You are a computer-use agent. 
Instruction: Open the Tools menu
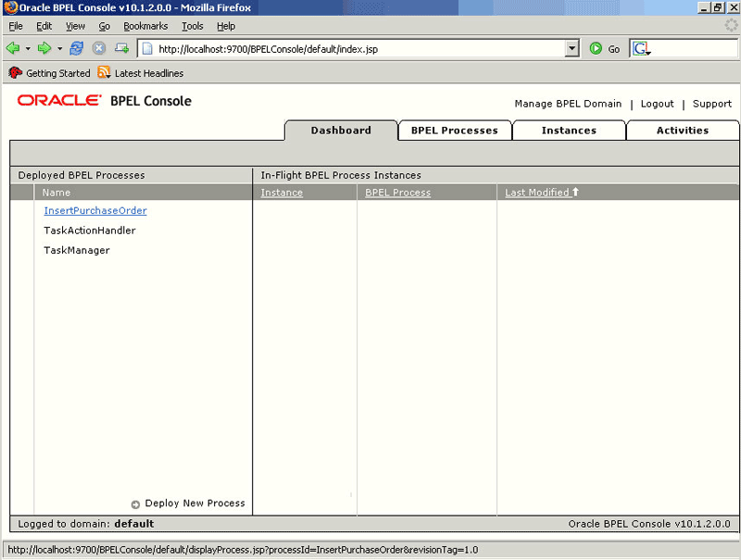click(193, 26)
